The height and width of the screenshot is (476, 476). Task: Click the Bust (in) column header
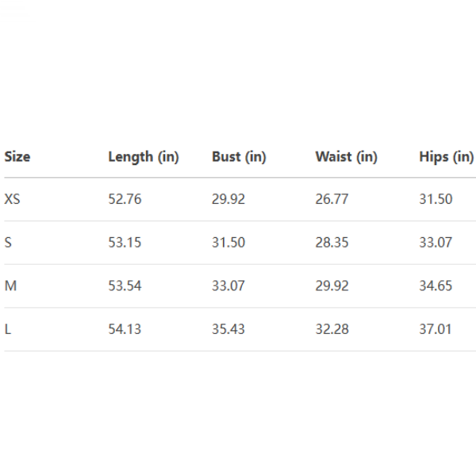pyautogui.click(x=239, y=156)
